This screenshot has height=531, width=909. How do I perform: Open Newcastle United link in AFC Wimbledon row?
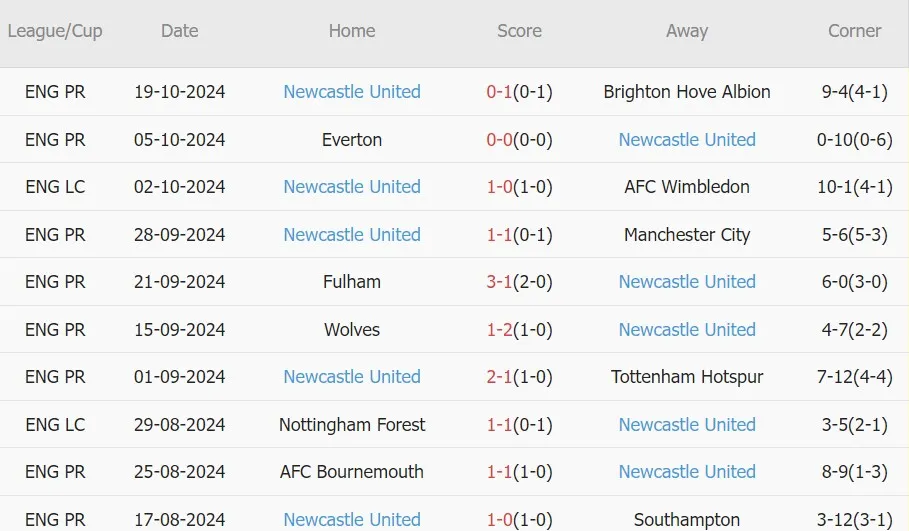(352, 187)
